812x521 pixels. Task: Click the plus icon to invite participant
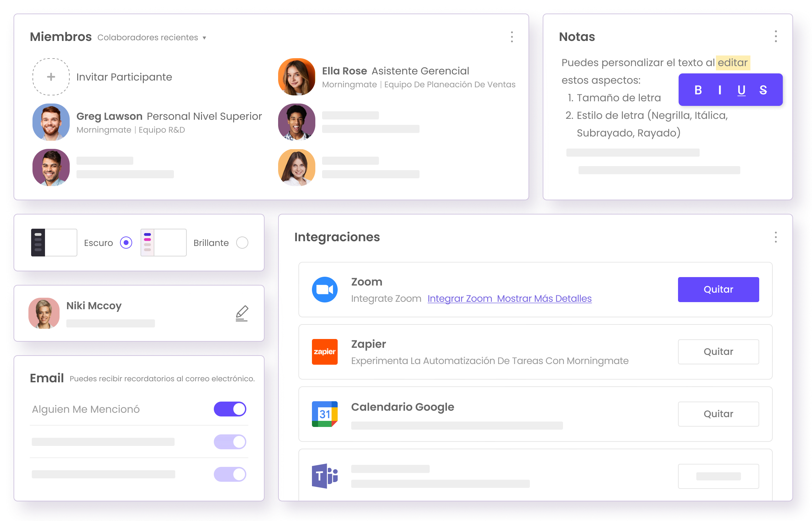(51, 77)
